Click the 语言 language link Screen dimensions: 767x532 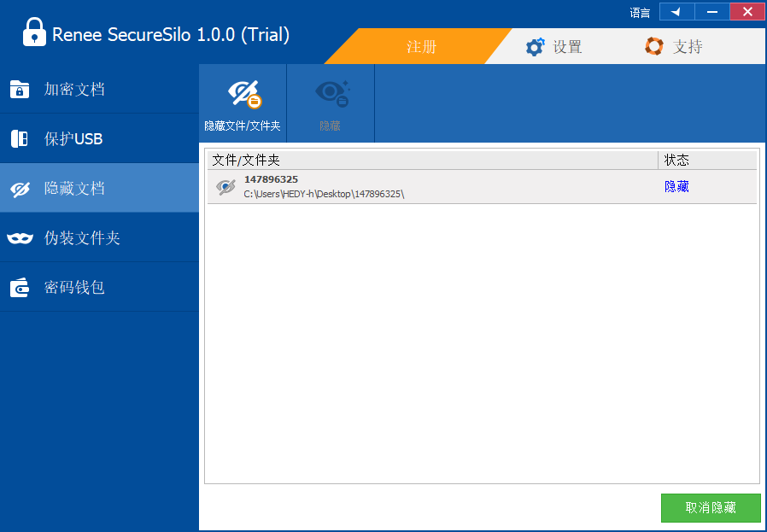640,13
